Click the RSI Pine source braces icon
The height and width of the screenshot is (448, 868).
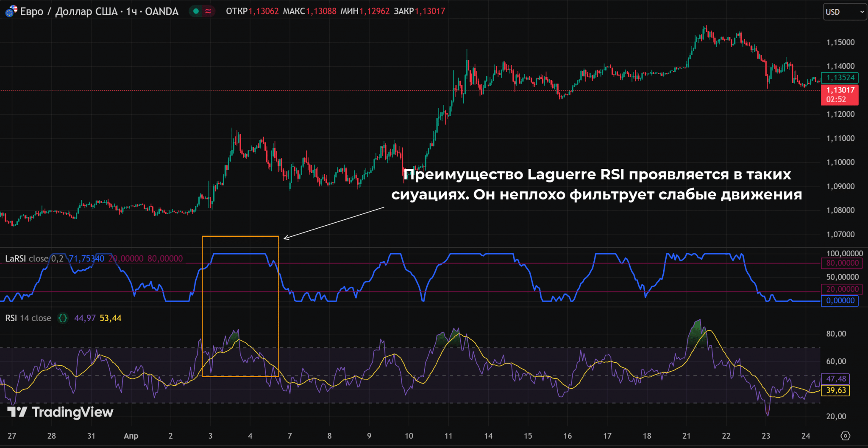tap(63, 318)
